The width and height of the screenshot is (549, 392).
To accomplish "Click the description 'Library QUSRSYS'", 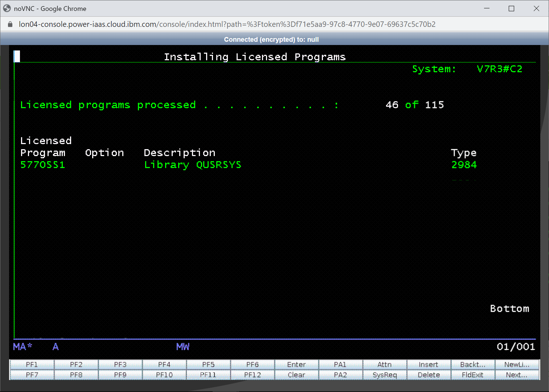I will point(193,165).
